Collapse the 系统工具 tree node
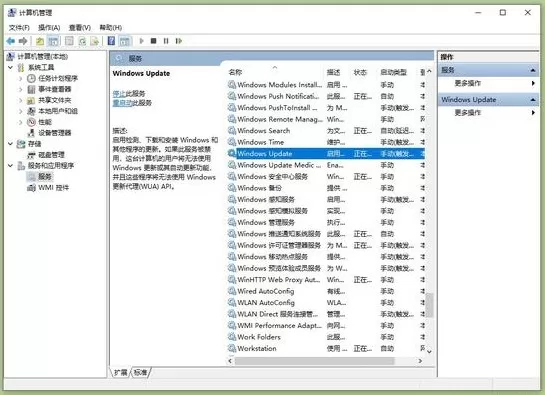This screenshot has width=545, height=395. click(10, 67)
